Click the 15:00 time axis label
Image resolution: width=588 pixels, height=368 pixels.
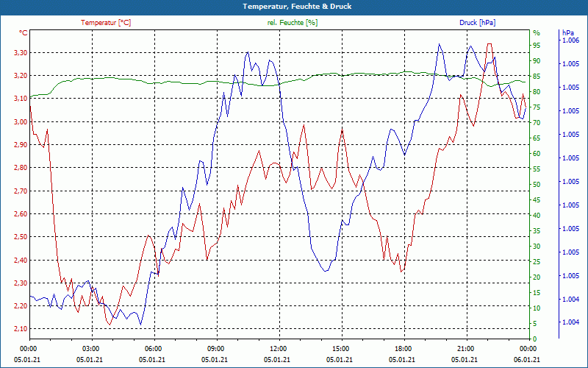(341, 349)
